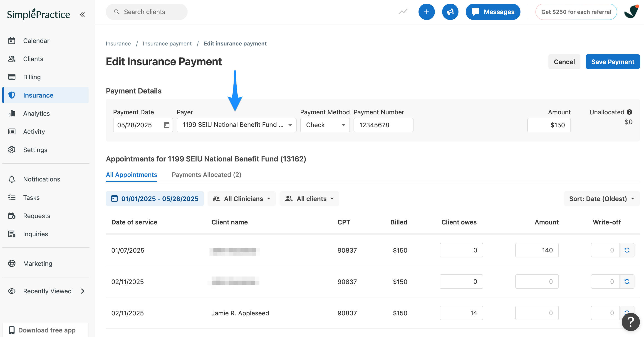Screen dimensions: 644x337
Task: Switch to the Payments Allocated (2) tab
Action: 206,175
